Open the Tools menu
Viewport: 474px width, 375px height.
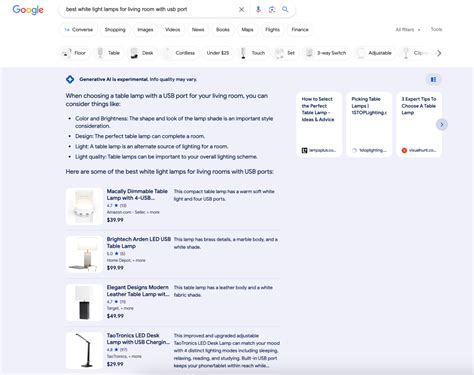(436, 29)
